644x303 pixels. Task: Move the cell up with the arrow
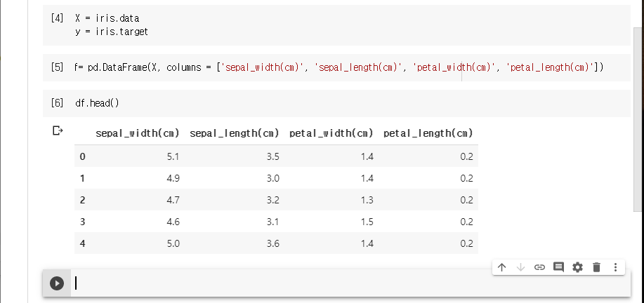pyautogui.click(x=501, y=267)
